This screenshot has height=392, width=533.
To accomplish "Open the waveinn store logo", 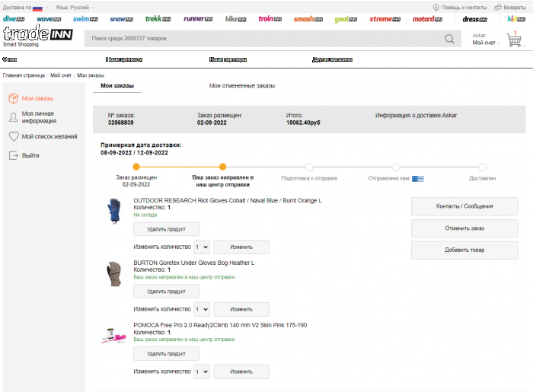I will coord(49,19).
